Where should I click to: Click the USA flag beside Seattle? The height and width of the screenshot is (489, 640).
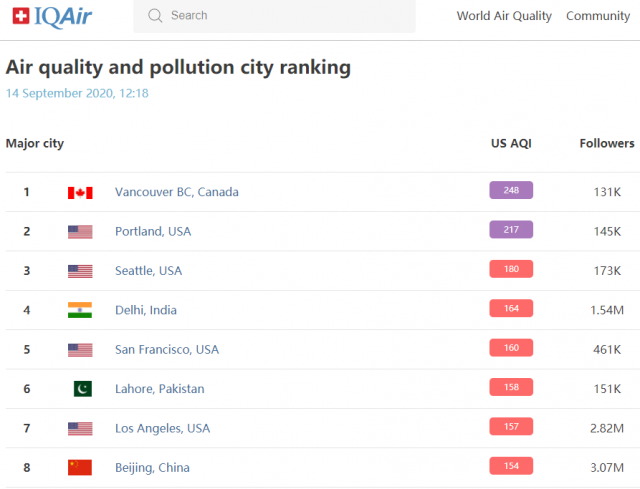[x=80, y=271]
